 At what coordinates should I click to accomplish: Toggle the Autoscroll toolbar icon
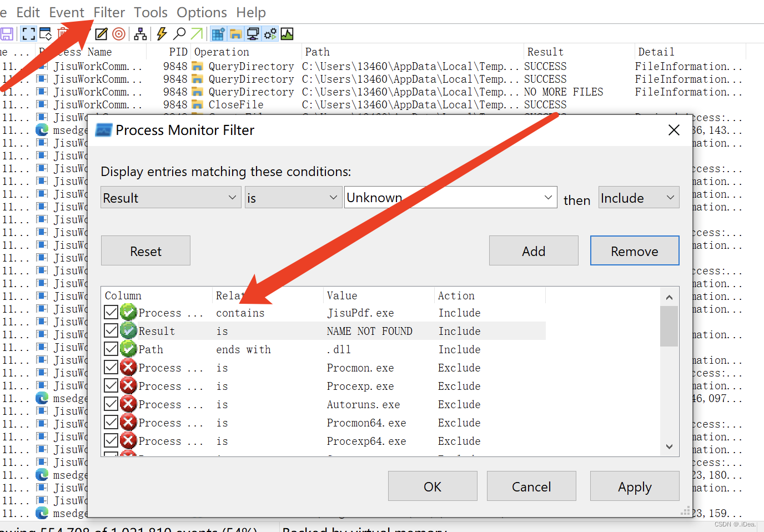46,34
